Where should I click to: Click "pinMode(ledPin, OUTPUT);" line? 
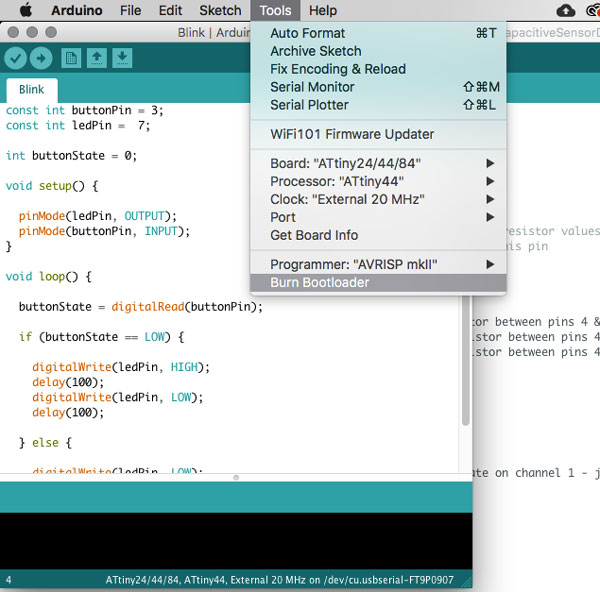(98, 216)
